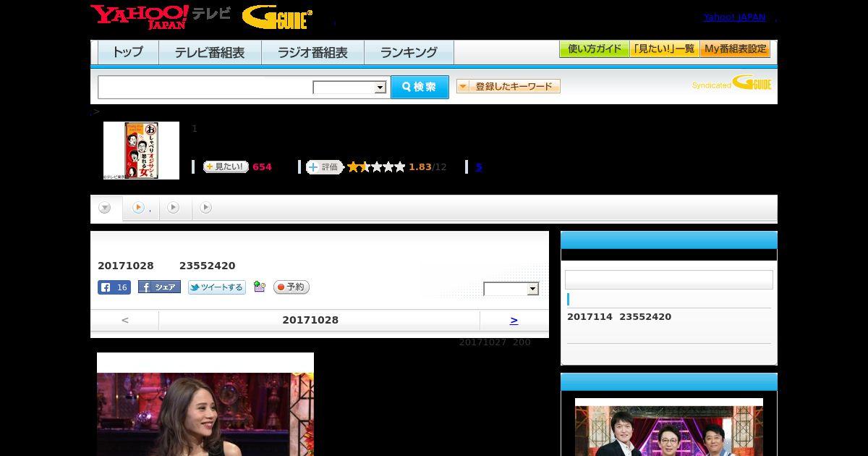
Task: Open the sidebar image of three presenters
Action: (x=669, y=428)
